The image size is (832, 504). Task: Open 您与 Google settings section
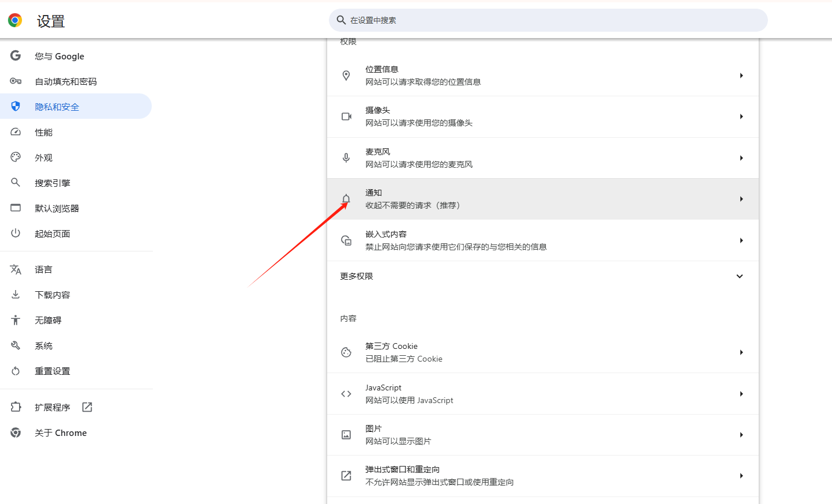click(76, 56)
